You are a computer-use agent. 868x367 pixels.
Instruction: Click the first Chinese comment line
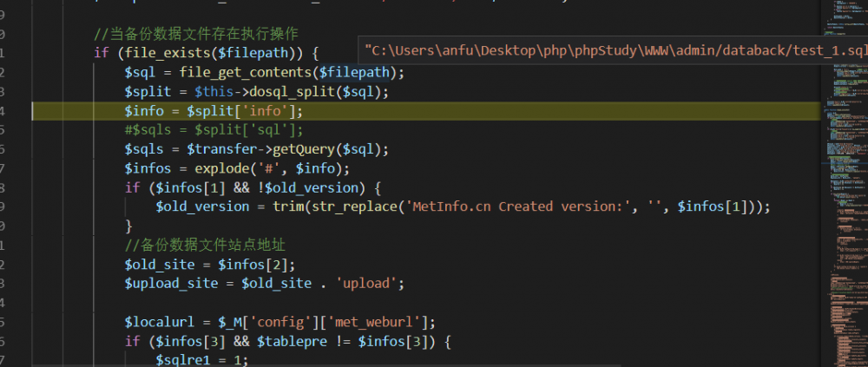[196, 35]
